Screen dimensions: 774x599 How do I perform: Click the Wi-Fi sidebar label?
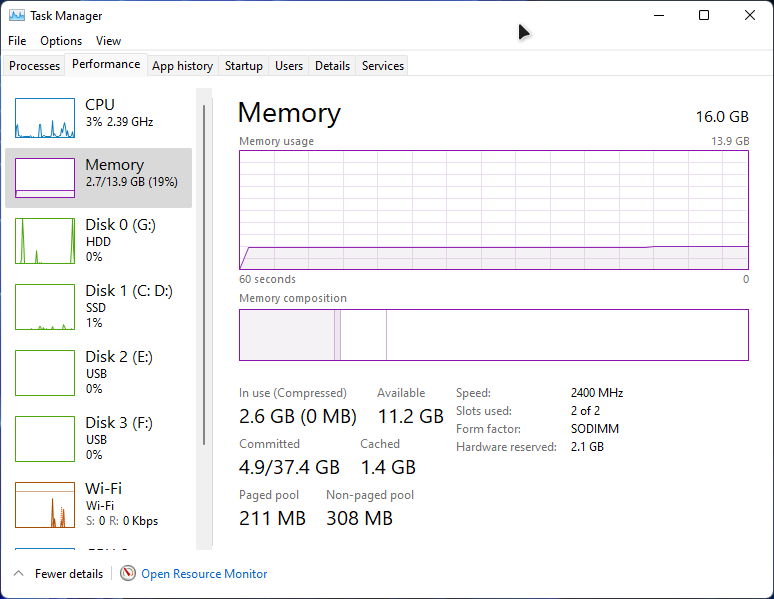coord(104,488)
